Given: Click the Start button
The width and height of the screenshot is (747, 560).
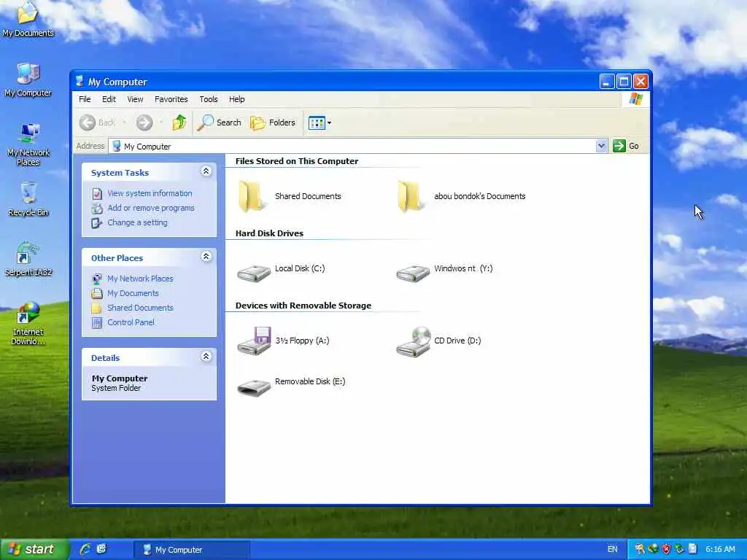Looking at the screenshot, I should click(x=34, y=549).
